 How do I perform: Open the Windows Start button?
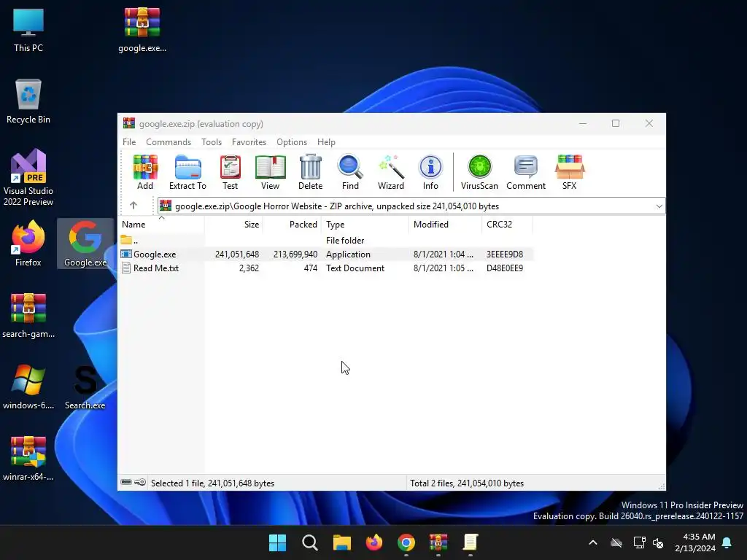277,542
